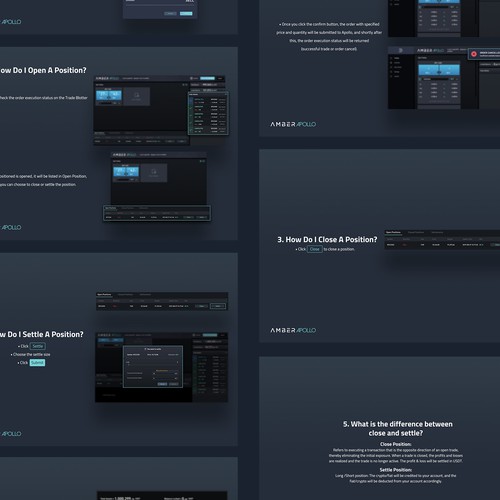Click the Apollo logo beneath the Settle slide
This screenshot has height=500, width=500.
pos(11,433)
